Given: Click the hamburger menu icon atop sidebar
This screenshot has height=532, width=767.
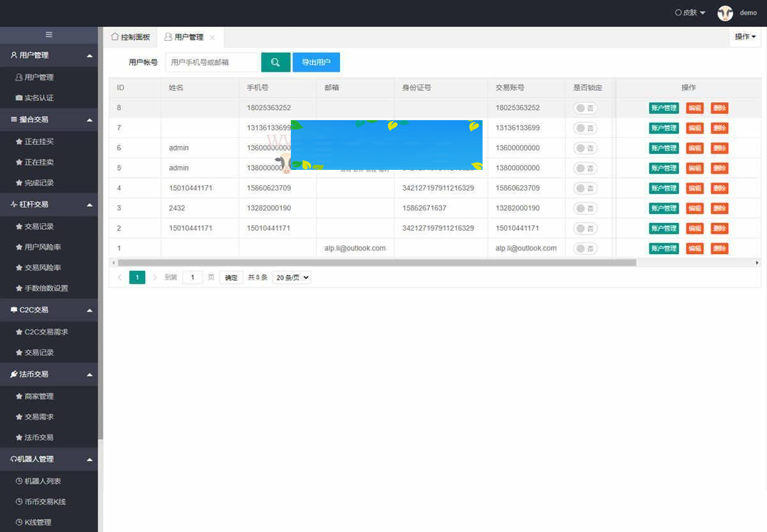Looking at the screenshot, I should point(49,34).
